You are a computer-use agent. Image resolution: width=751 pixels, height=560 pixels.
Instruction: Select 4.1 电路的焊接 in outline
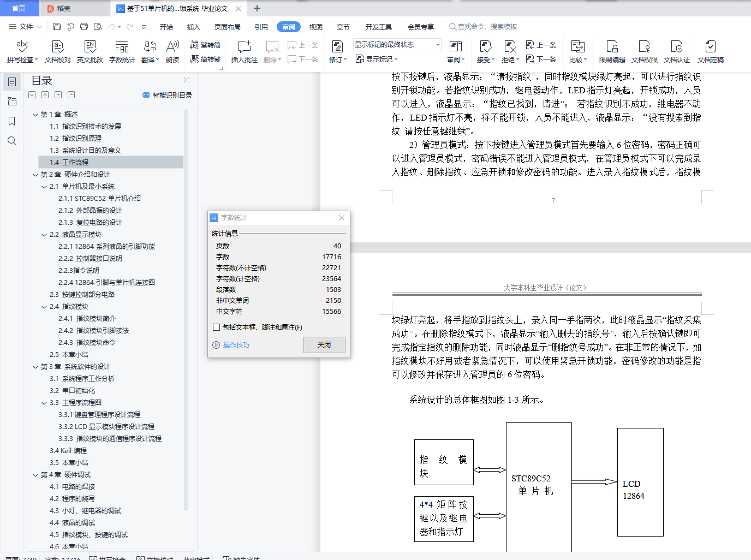(72, 487)
